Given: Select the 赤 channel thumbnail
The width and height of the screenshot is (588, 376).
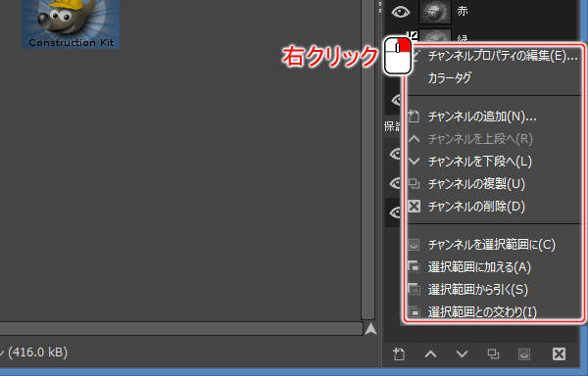Looking at the screenshot, I should pyautogui.click(x=434, y=12).
